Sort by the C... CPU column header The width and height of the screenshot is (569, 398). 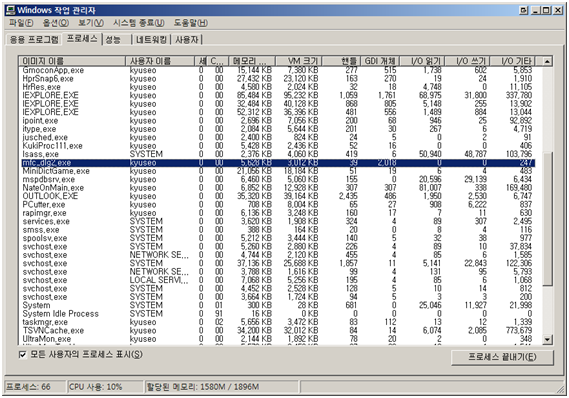tap(218, 61)
